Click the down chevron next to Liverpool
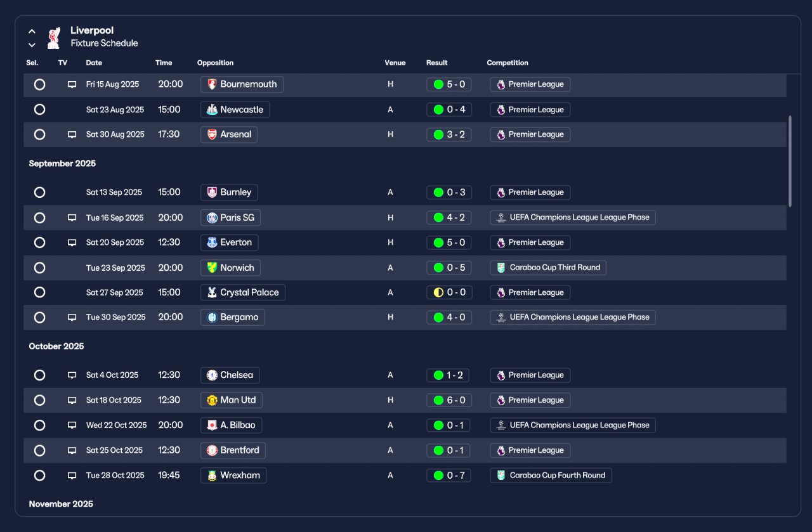This screenshot has width=812, height=532. [32, 45]
